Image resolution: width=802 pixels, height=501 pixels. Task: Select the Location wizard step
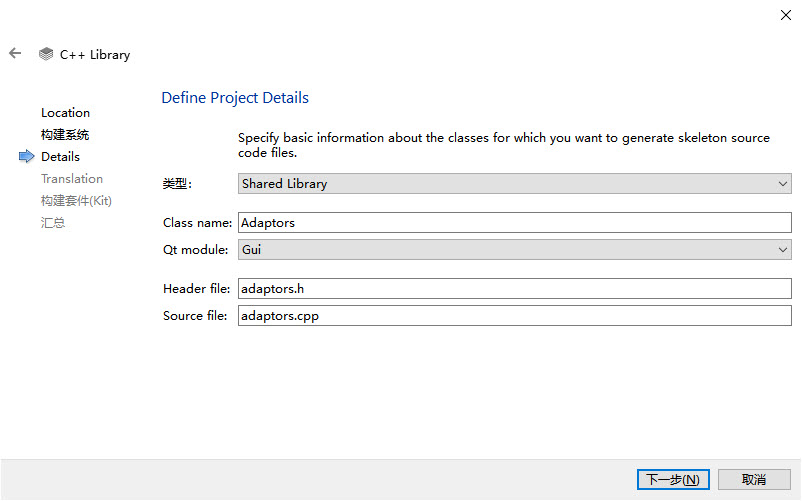pyautogui.click(x=65, y=112)
